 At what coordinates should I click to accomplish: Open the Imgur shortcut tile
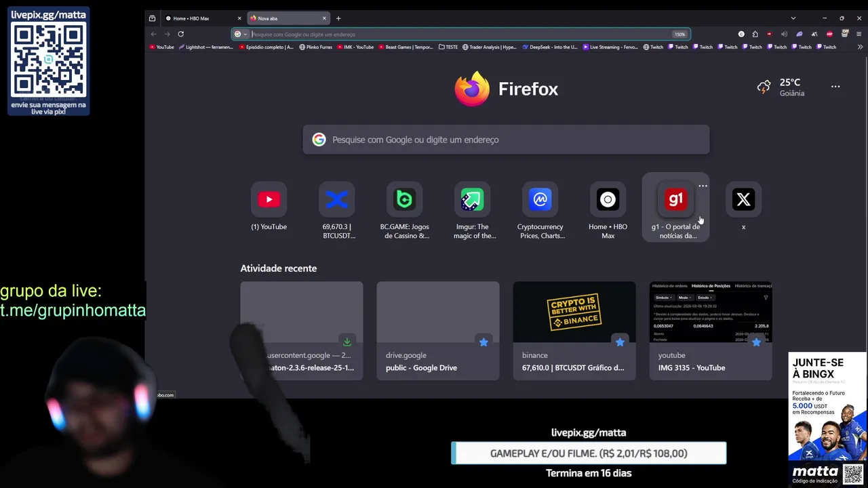point(473,210)
